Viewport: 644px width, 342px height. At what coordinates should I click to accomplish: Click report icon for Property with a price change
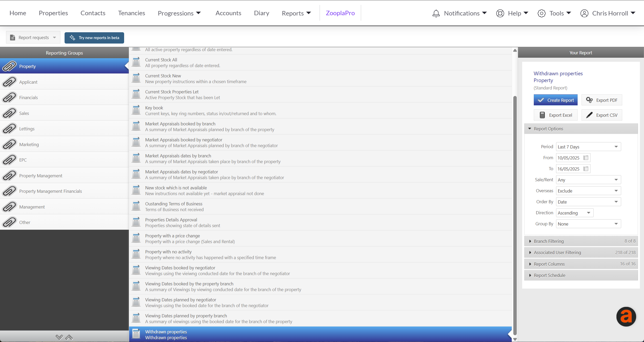pyautogui.click(x=136, y=238)
